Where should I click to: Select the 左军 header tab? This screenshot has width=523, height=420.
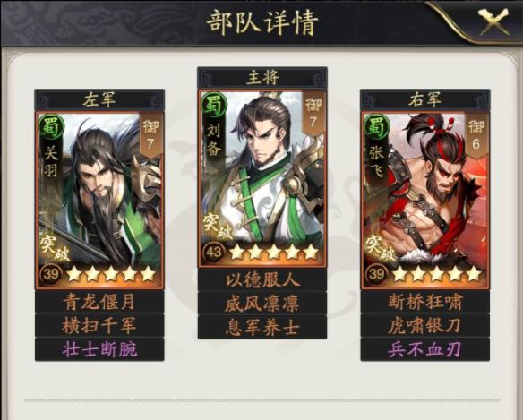[99, 99]
